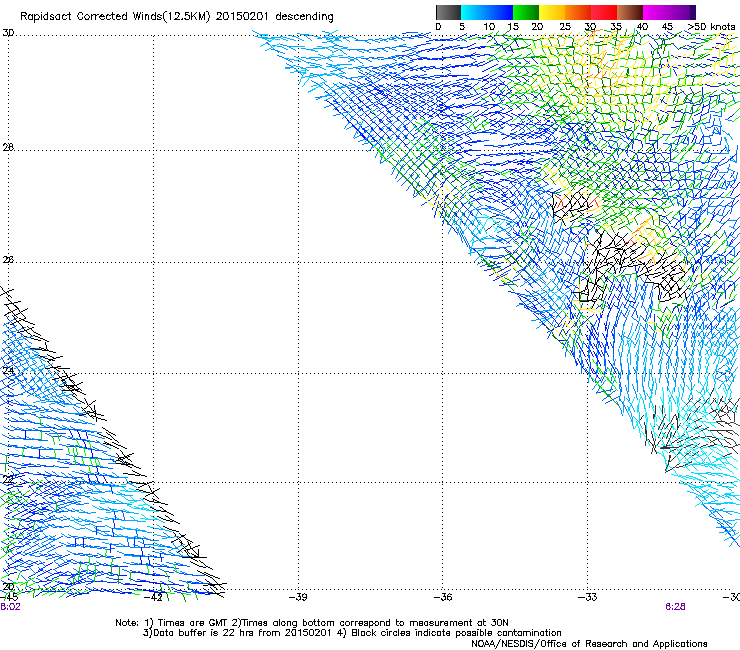
Task: Click the purple time stamp '6:28'
Action: pos(675,607)
